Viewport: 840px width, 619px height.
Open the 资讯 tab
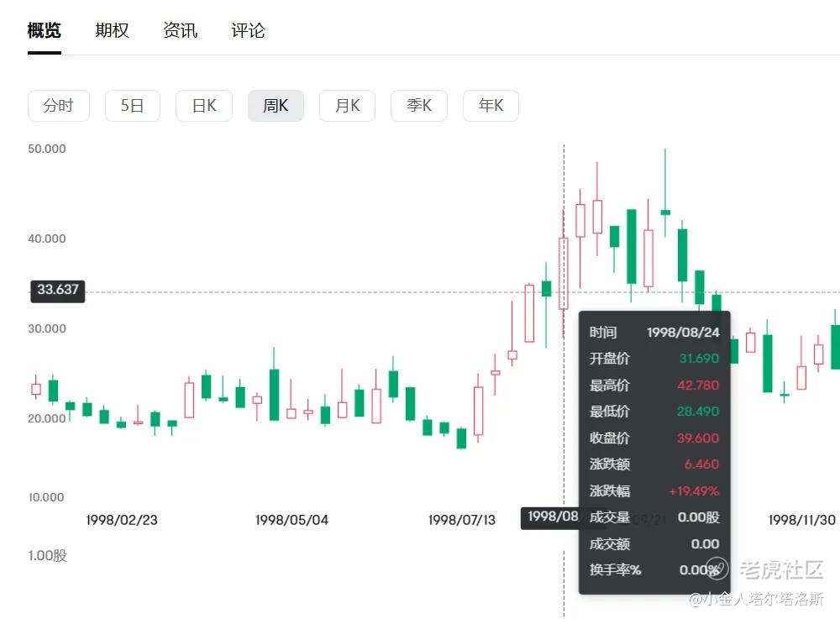[180, 30]
